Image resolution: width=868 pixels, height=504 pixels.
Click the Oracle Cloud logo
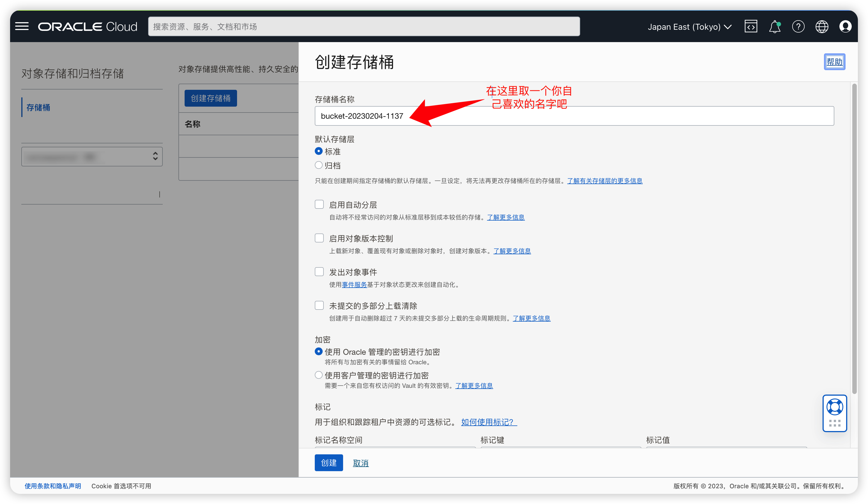point(88,26)
